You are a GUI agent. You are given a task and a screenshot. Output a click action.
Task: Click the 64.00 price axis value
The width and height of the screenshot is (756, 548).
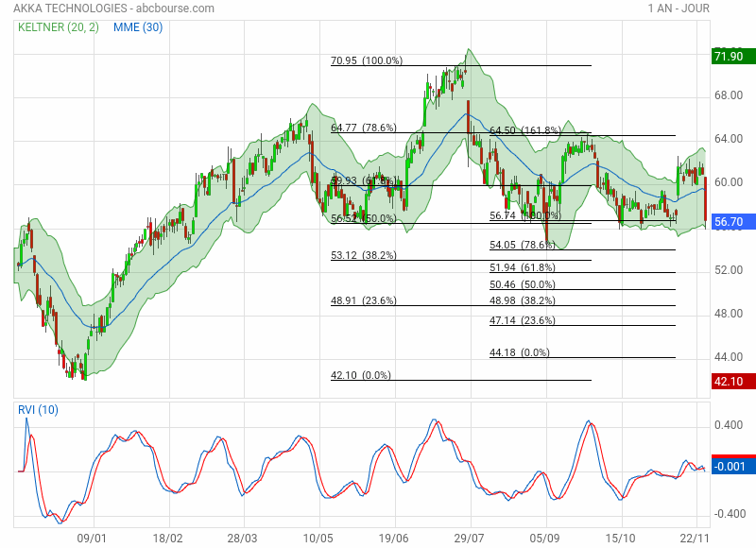[729, 139]
